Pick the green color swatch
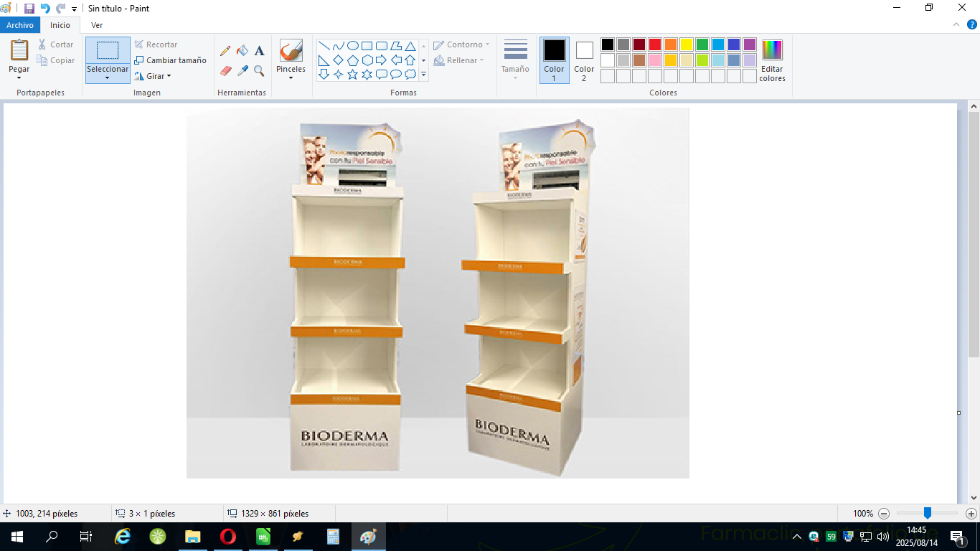The height and width of the screenshot is (551, 980). click(702, 44)
